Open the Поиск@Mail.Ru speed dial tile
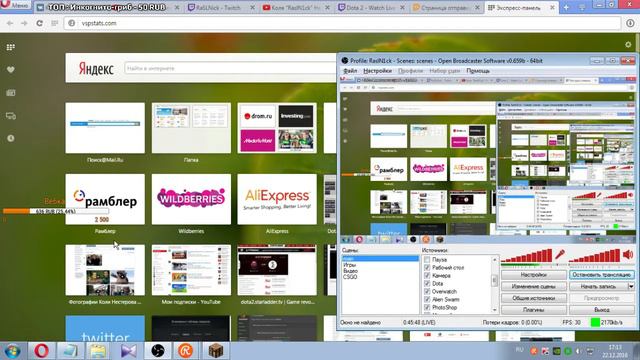Viewport: 640px width, 360px height. [x=105, y=128]
